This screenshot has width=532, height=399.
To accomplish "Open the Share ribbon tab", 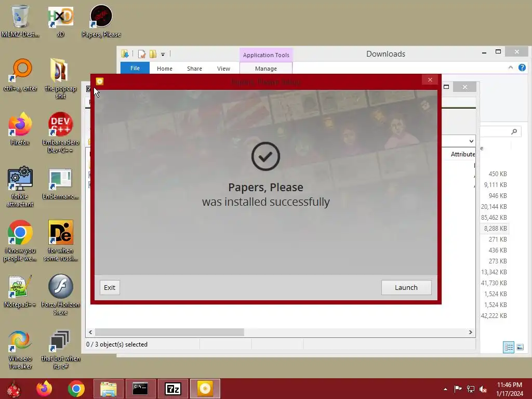I will 194,69.
